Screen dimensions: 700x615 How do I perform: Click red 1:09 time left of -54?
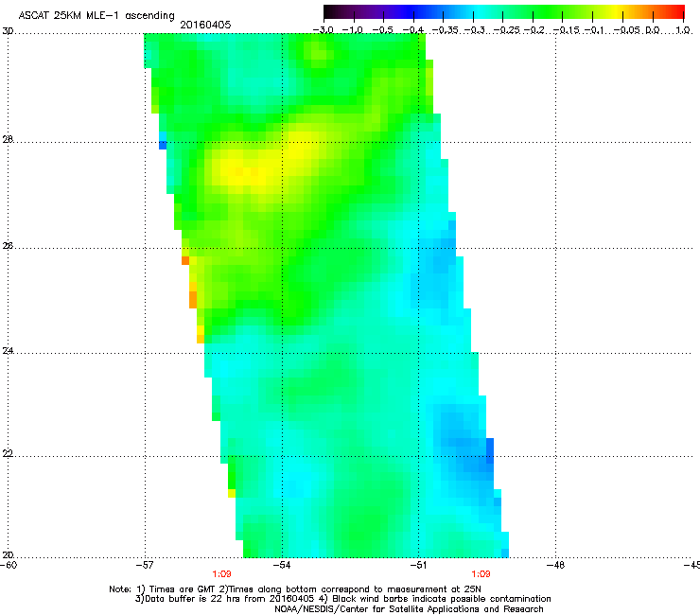pos(221,574)
